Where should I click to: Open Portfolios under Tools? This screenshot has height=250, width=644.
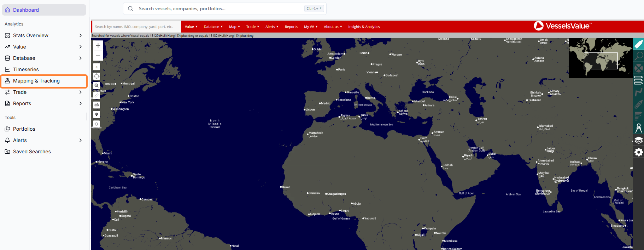(x=44, y=129)
